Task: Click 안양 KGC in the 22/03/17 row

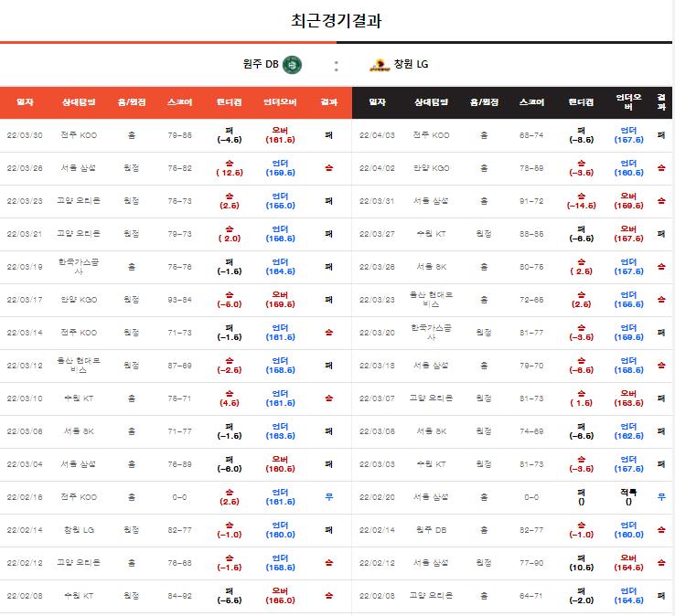Action: pos(79,300)
